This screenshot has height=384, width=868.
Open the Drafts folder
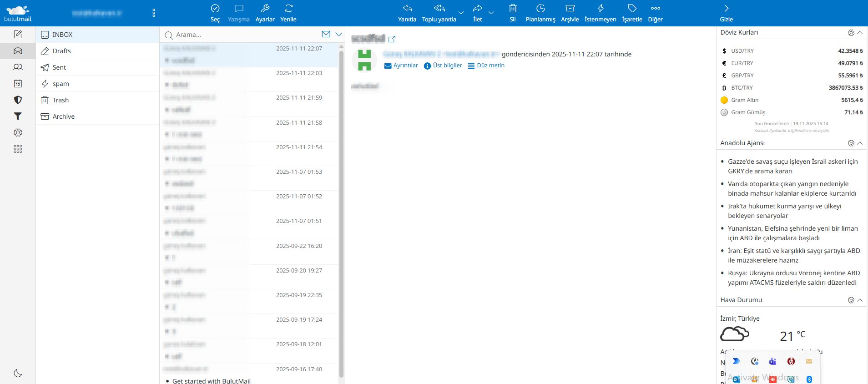[x=97, y=51]
